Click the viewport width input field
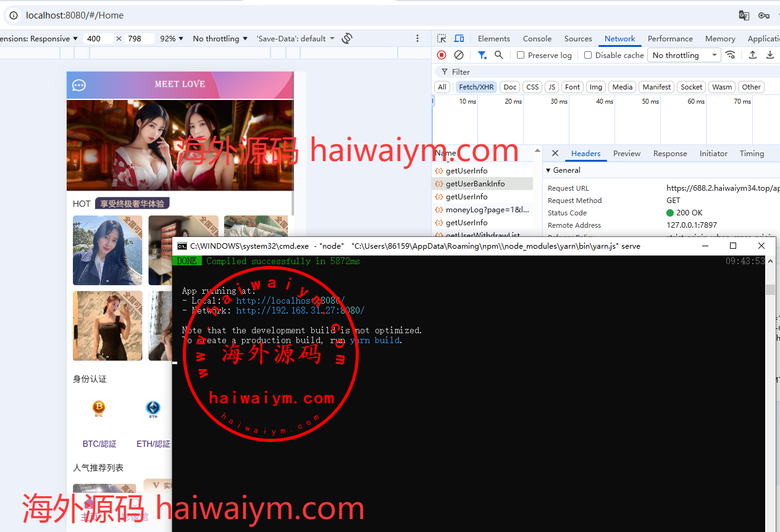This screenshot has width=780, height=532. tap(98, 38)
